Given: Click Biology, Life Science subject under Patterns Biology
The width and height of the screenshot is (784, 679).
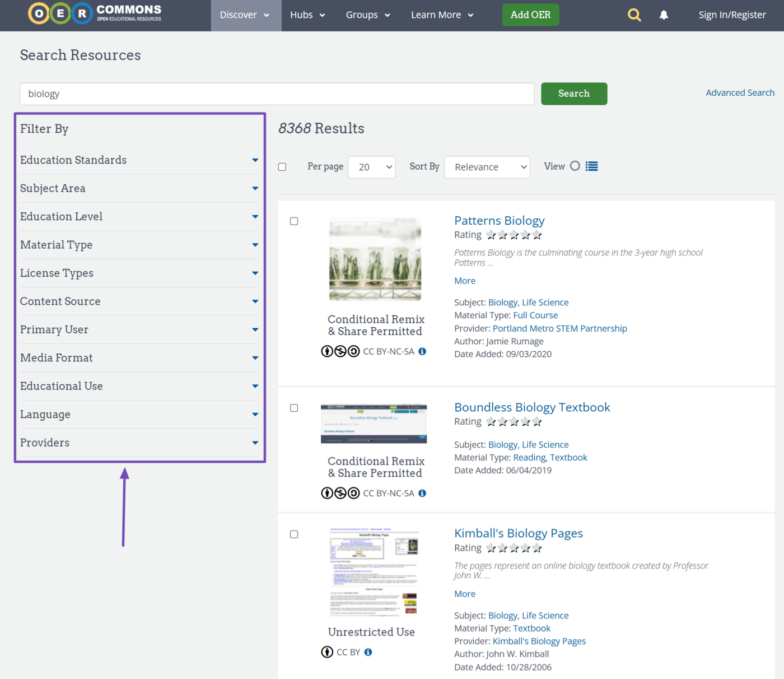Looking at the screenshot, I should pos(528,303).
